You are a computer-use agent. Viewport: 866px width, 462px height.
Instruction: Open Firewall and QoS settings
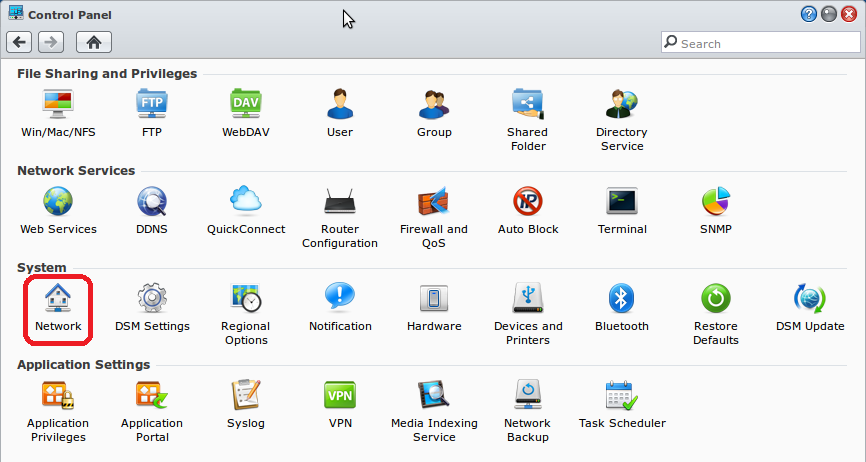[434, 201]
